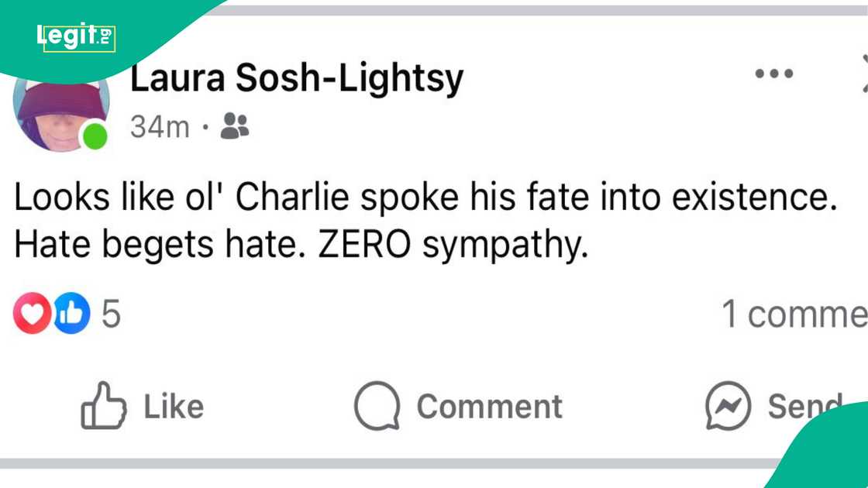Screen dimensions: 868x488
Task: Click the Comment speech bubble icon
Action: (x=377, y=406)
